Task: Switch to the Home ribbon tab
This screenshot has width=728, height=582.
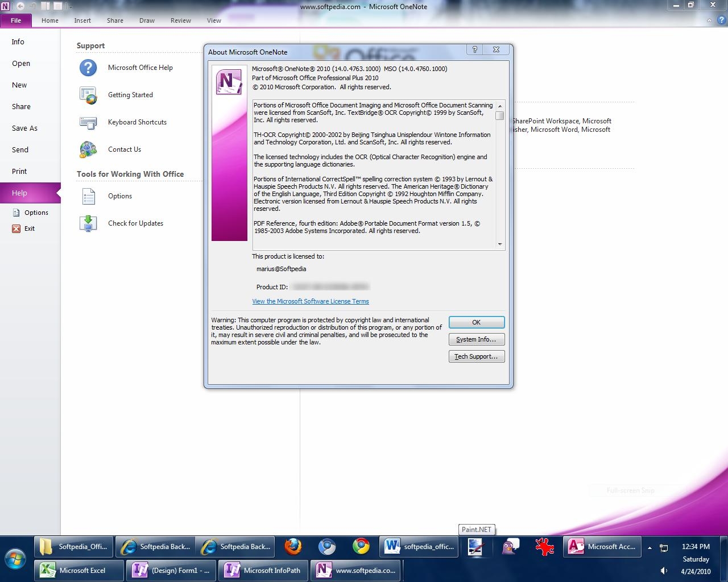Action: click(x=50, y=20)
